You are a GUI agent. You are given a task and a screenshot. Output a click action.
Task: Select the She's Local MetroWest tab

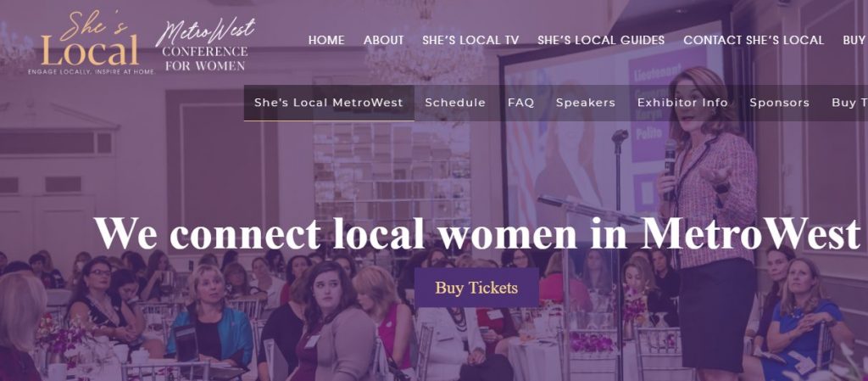pyautogui.click(x=329, y=103)
